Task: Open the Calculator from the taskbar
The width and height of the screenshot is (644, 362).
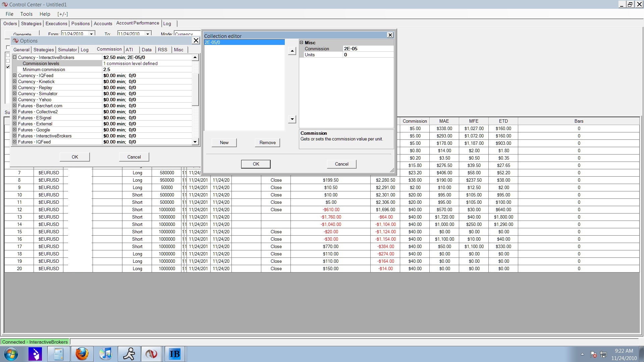Action: (x=58, y=354)
